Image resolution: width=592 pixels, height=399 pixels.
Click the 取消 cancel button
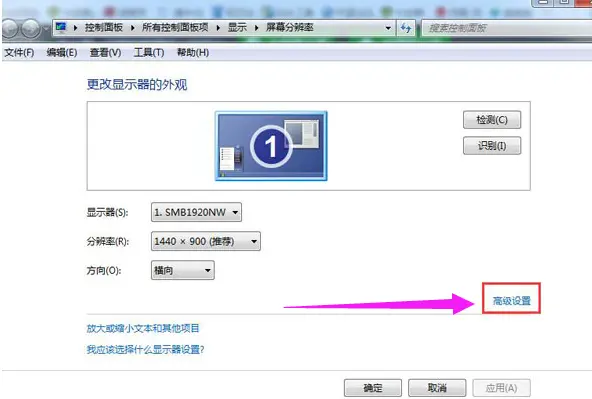(437, 388)
